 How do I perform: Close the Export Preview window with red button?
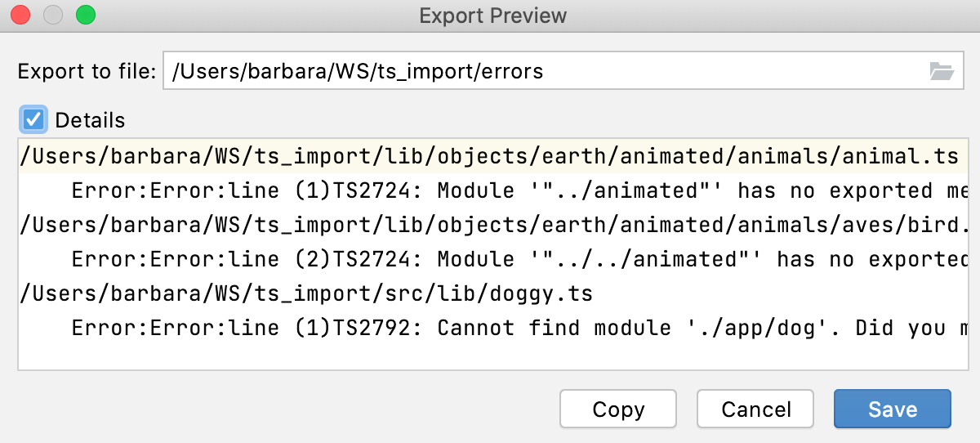20,15
